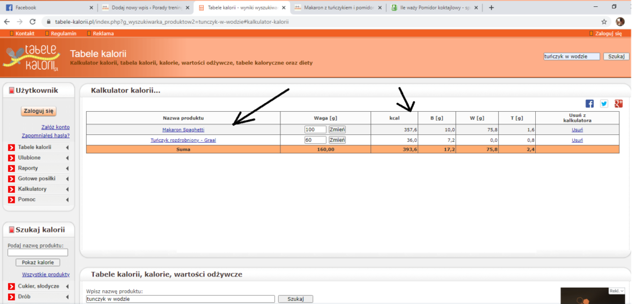Expand the Ulubione sidebar section
This screenshot has height=304, width=644.
38,158
